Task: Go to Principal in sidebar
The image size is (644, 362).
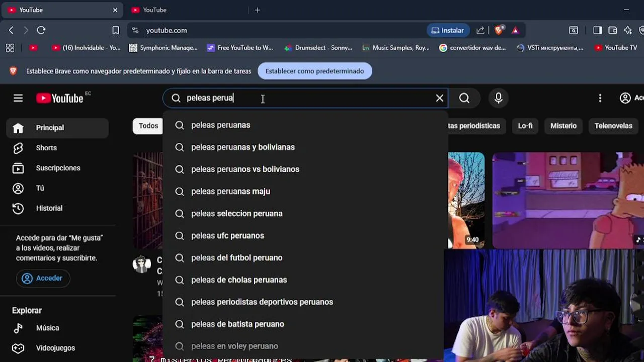Action: pyautogui.click(x=57, y=128)
